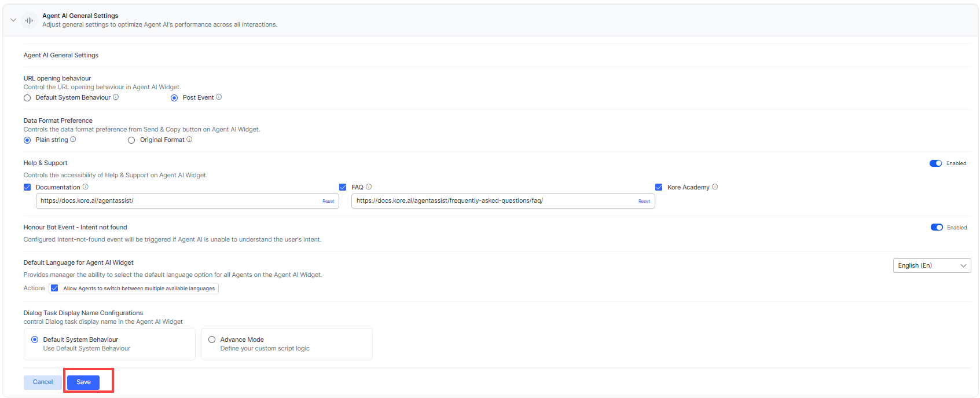Image resolution: width=980 pixels, height=398 pixels.
Task: Click info icon next to Documentation
Action: pos(86,187)
